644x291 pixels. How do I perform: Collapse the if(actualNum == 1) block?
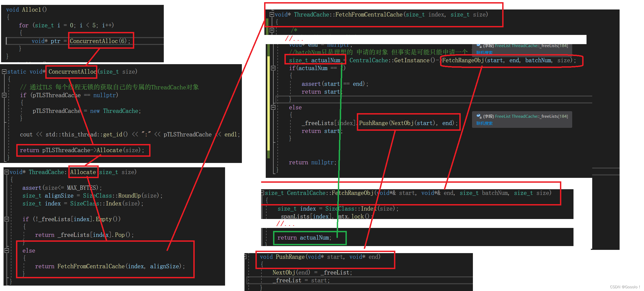pos(274,68)
